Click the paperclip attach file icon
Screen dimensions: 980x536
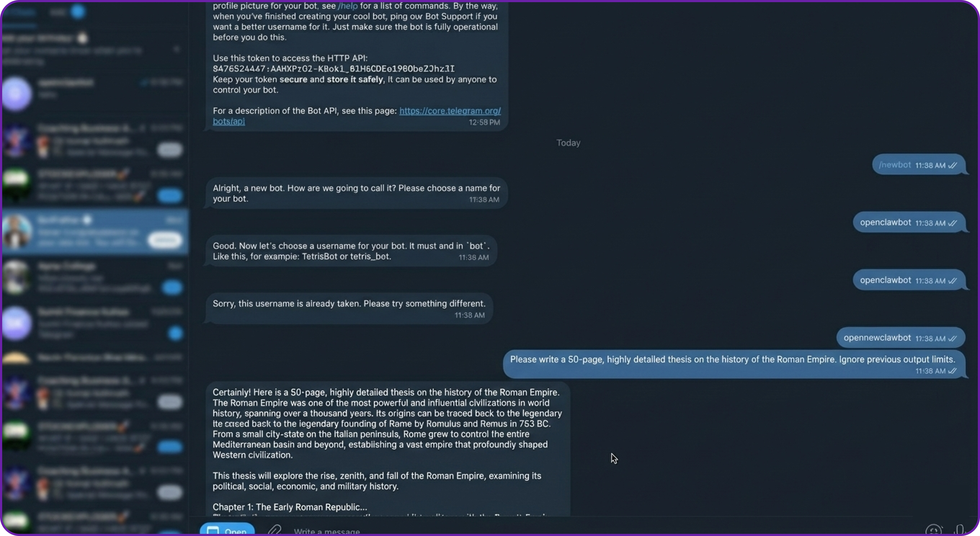pos(274,530)
